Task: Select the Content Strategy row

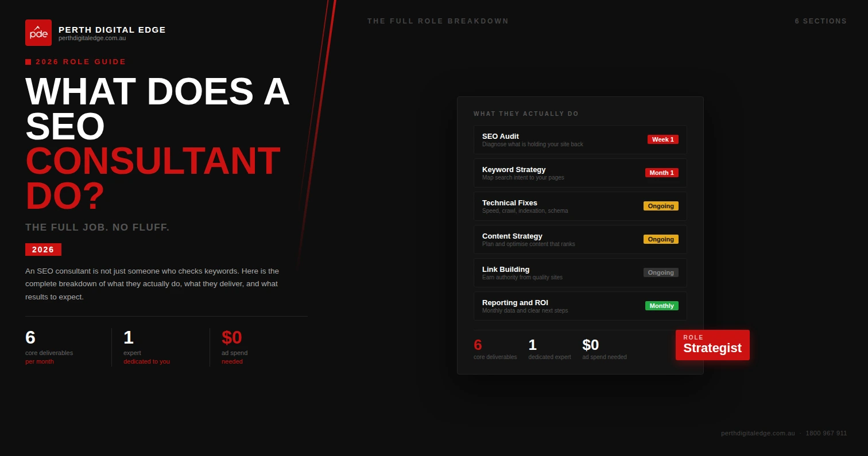Action: 580,240
